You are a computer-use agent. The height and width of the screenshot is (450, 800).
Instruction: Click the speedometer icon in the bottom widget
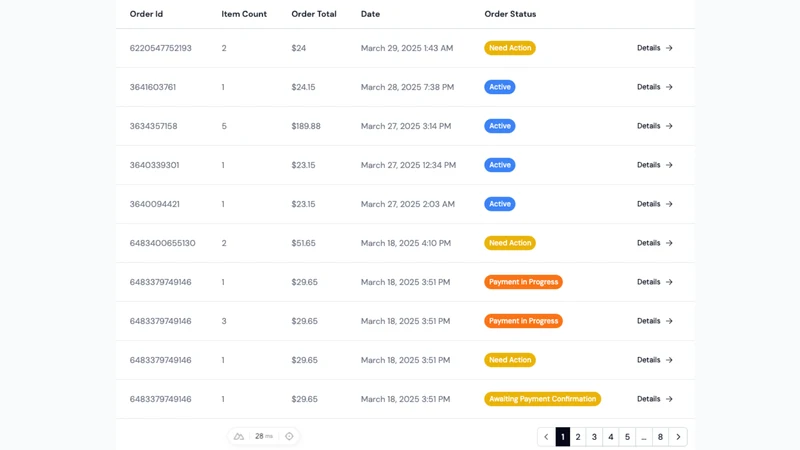pyautogui.click(x=239, y=436)
